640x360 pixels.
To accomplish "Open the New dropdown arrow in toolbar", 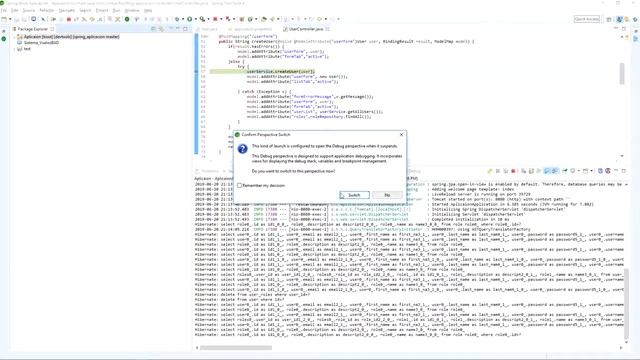I will pos(10,19).
